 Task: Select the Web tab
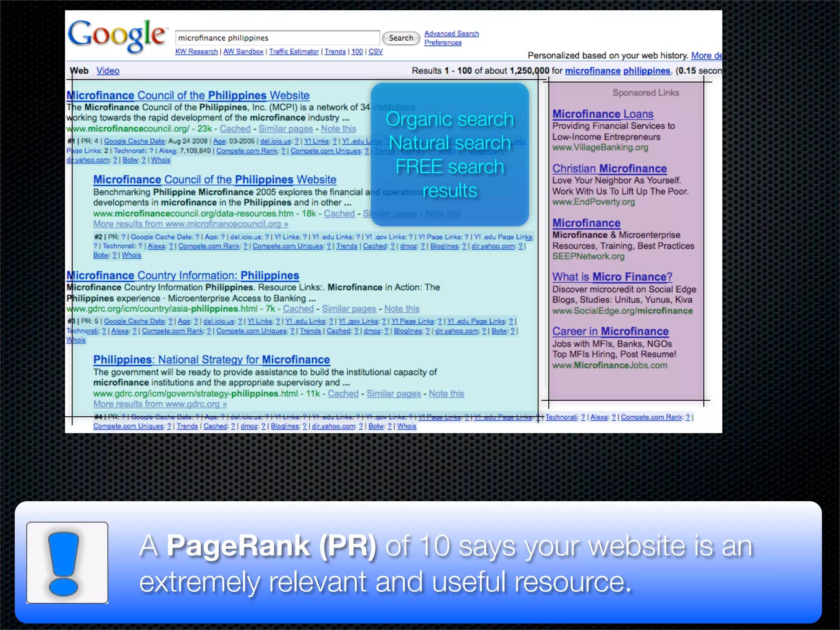(x=79, y=71)
